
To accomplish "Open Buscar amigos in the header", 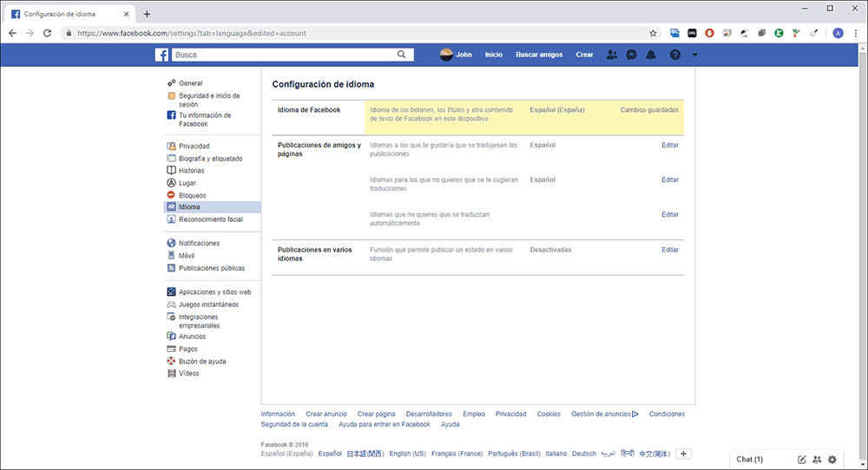I will (539, 55).
